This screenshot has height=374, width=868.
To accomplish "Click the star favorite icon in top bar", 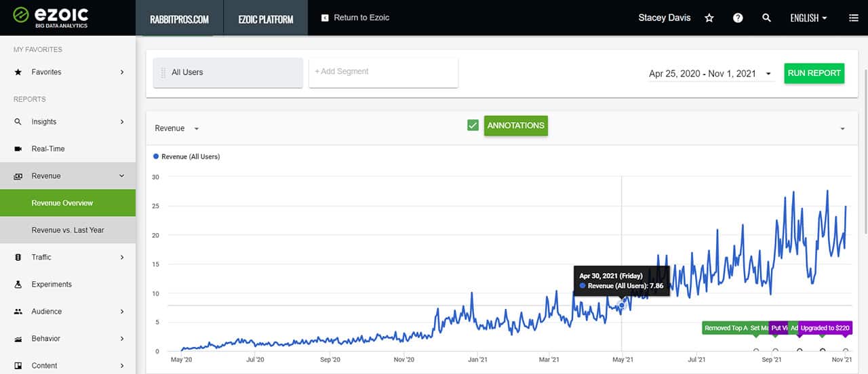I will coord(709,18).
